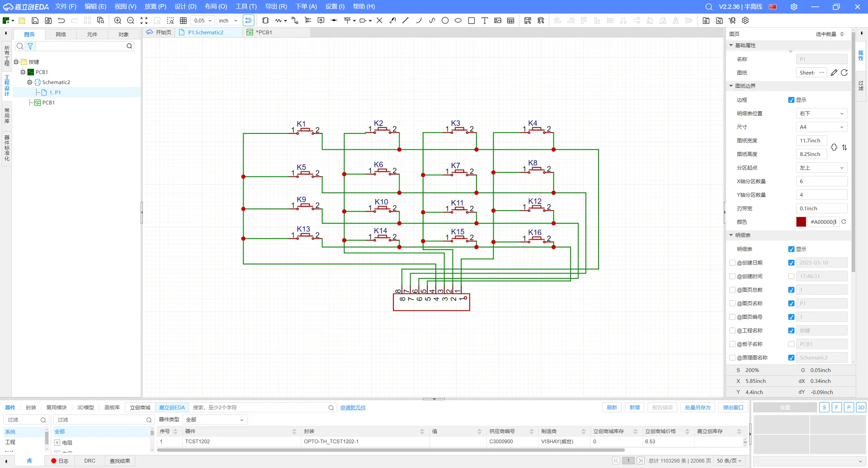Enable the @创建时间 checkbox
Screen dimensions: 868x468
pyautogui.click(x=791, y=276)
